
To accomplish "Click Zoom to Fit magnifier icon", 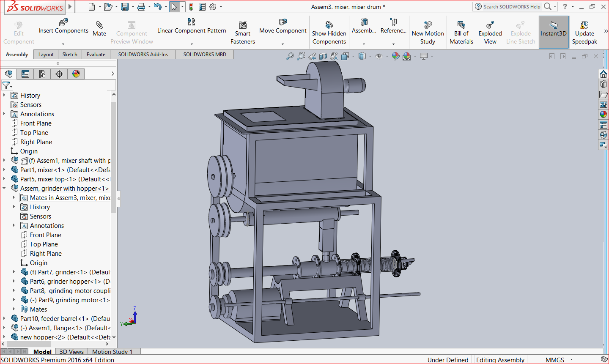I will pos(290,56).
